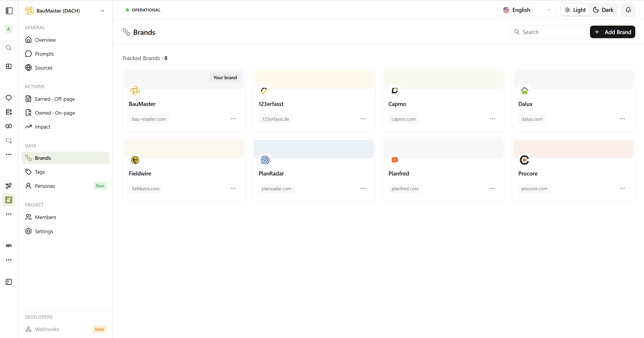Open the Personas menu item

pyautogui.click(x=45, y=186)
